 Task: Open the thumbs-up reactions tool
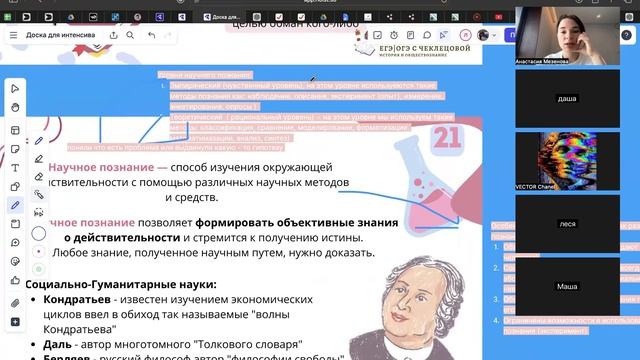point(15,280)
